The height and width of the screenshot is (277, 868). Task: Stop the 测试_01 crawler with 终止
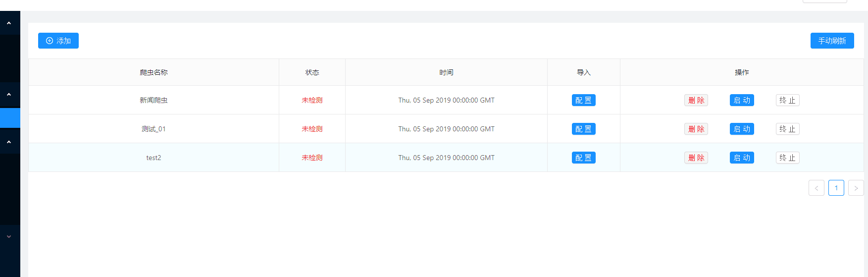tap(787, 129)
